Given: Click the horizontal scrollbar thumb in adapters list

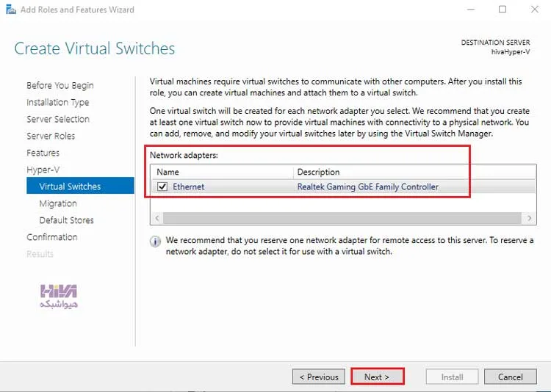Looking at the screenshot, I should coord(342,218).
